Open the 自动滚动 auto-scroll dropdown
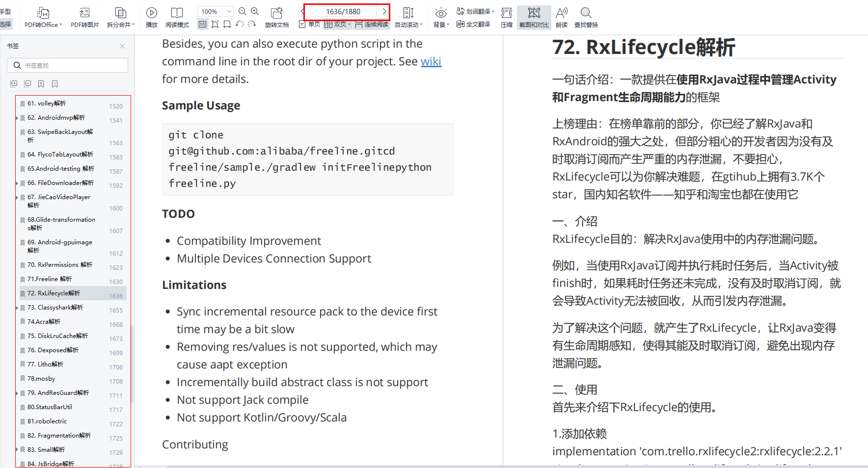 point(408,17)
